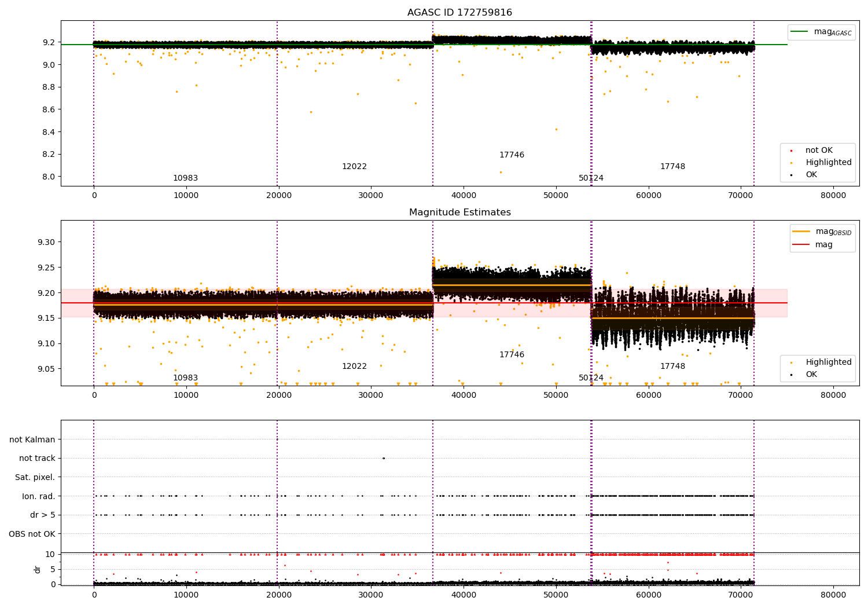Click the 5 tick on the dr axis
The height and width of the screenshot is (608, 868).
tap(53, 570)
